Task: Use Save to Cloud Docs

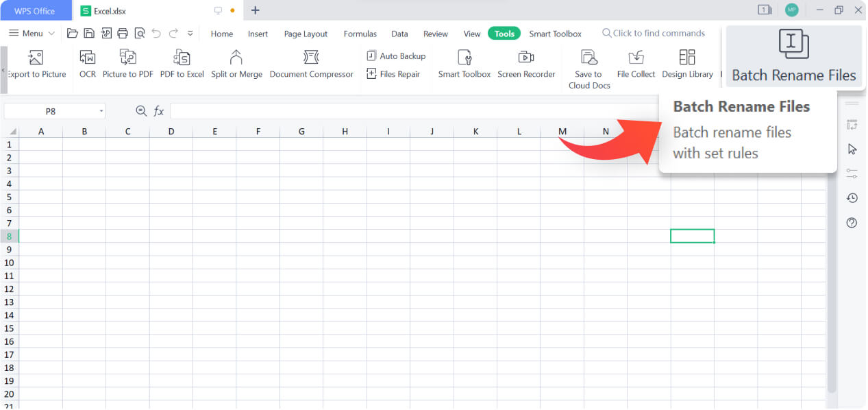Action: click(x=588, y=69)
